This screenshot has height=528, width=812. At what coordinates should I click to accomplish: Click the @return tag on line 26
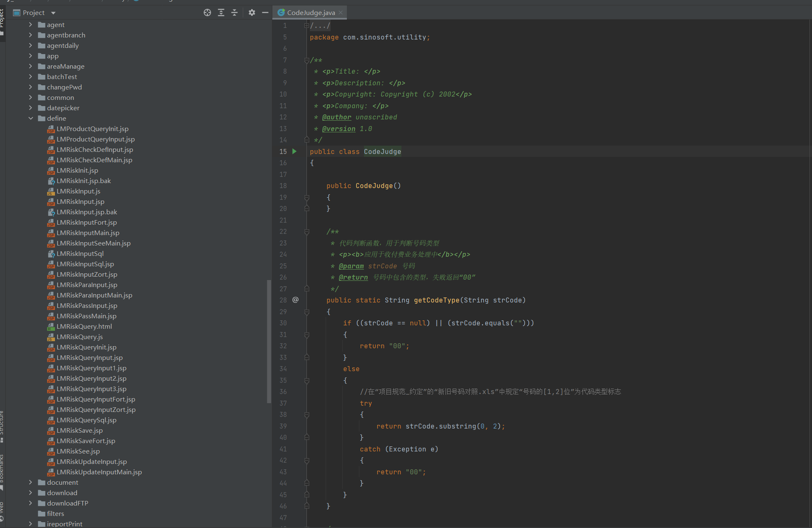click(x=353, y=278)
